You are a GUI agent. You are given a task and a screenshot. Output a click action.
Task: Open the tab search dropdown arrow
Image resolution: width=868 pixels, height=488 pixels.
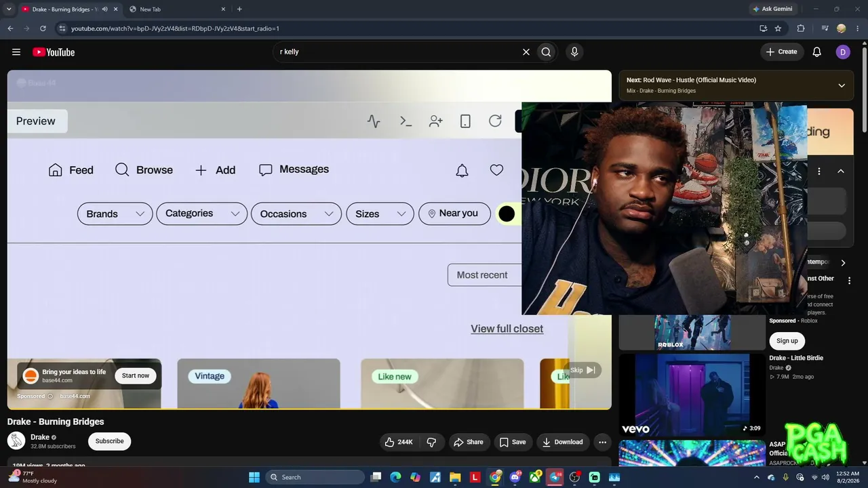[9, 9]
